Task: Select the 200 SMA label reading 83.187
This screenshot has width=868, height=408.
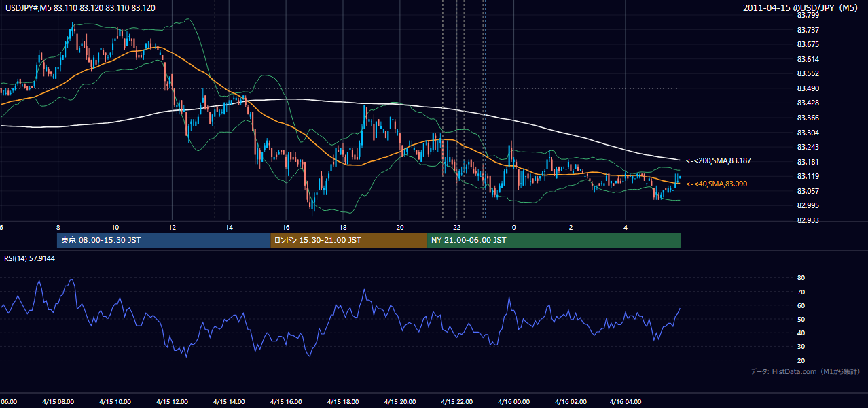Action: point(719,160)
